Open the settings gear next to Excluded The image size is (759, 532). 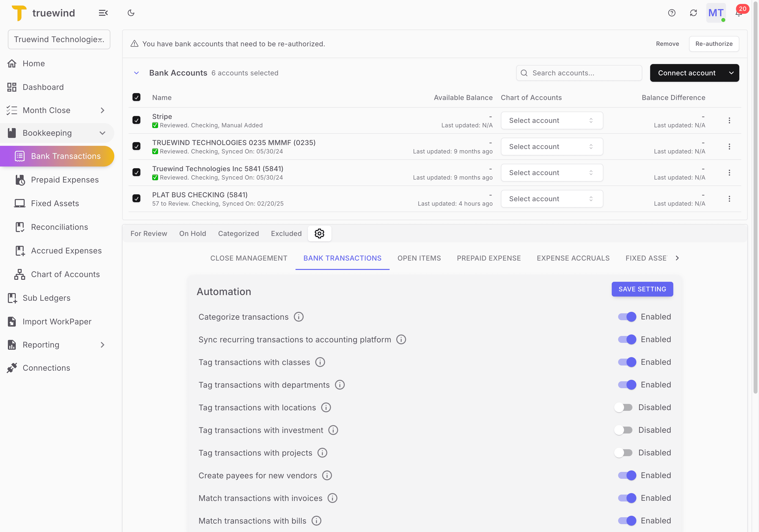(x=319, y=233)
